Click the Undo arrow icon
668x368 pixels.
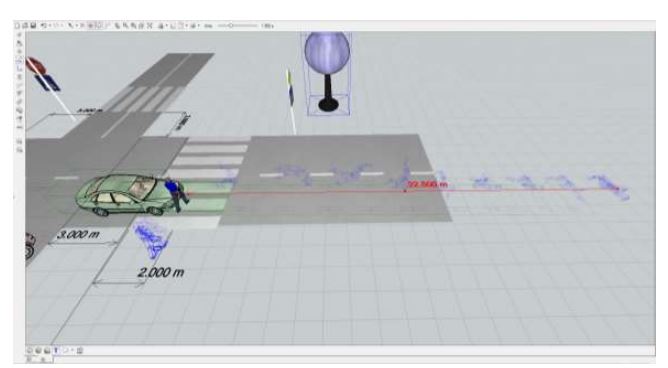coord(43,26)
